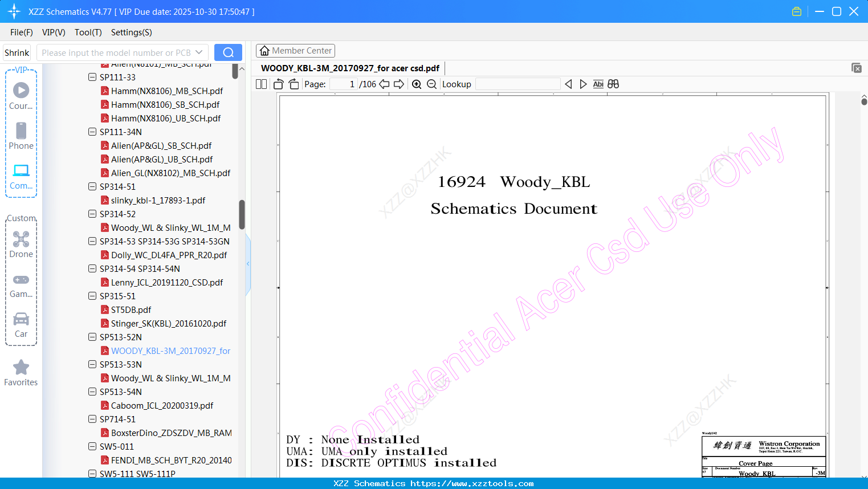Screen dimensions: 868x489
Task: Click the XZZ Schematics app logo
Action: click(x=14, y=11)
